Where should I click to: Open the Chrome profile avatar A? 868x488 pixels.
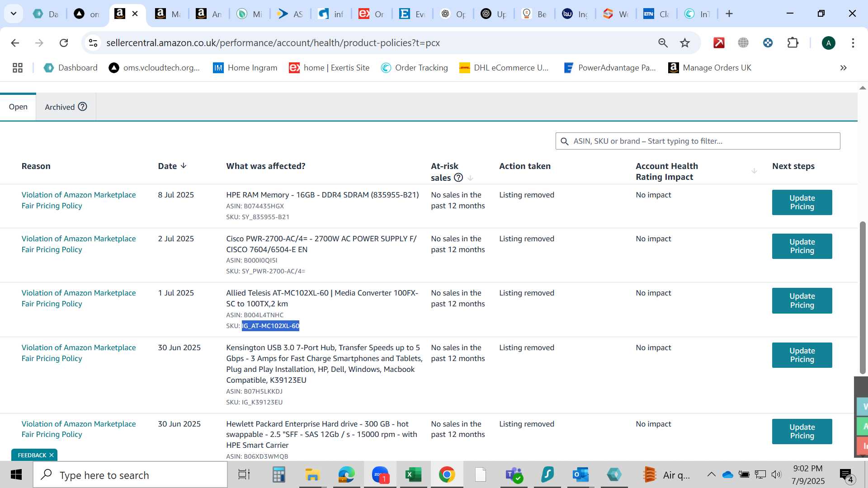[x=828, y=43]
